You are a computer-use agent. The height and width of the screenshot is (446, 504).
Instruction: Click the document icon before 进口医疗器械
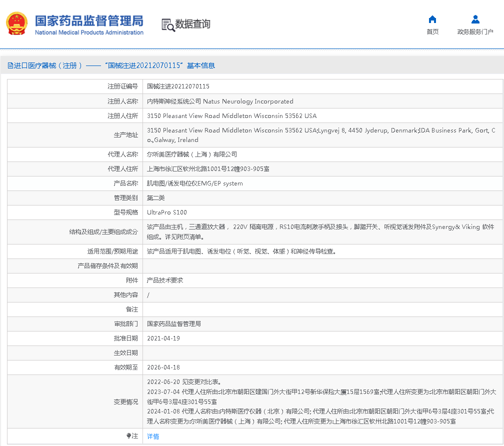(x=10, y=65)
